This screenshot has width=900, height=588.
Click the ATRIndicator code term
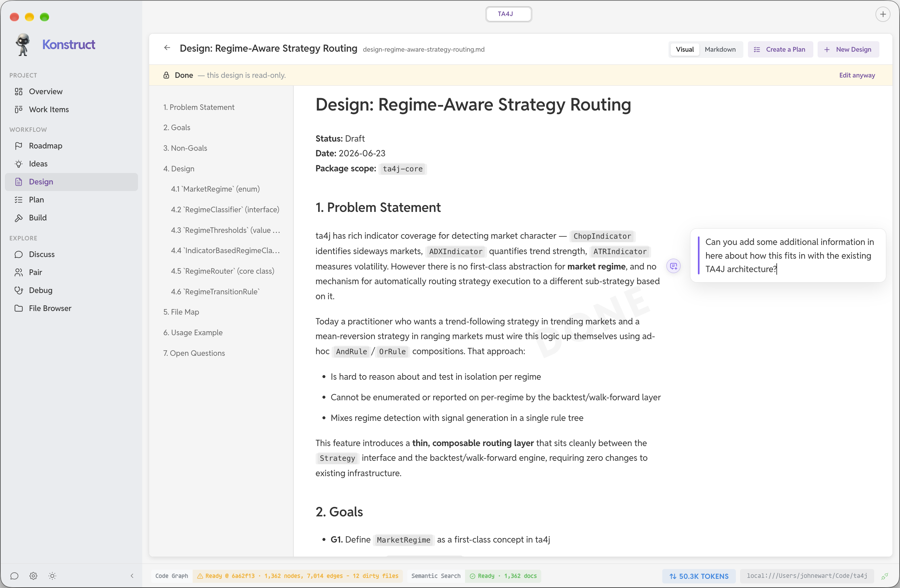click(x=620, y=251)
